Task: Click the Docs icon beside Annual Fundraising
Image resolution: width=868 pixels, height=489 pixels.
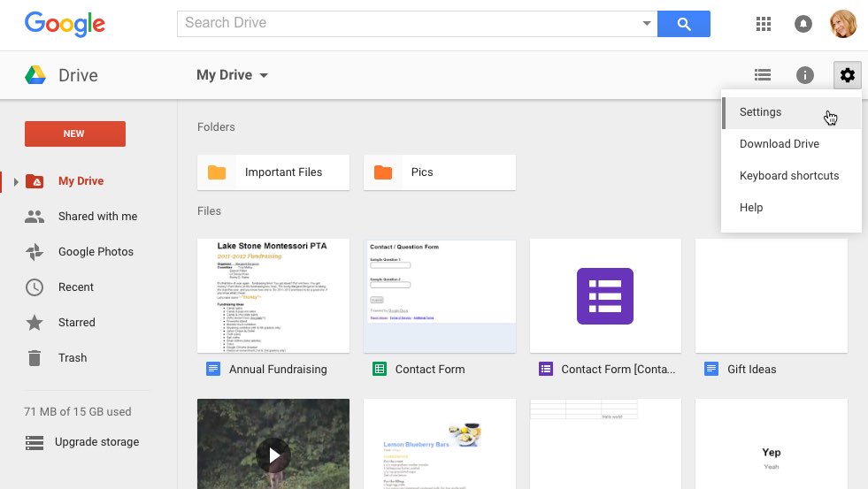Action: pos(213,369)
